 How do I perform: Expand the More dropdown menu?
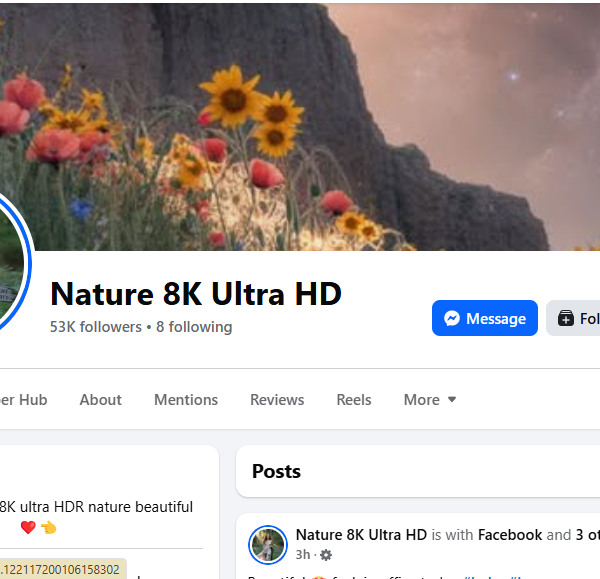pos(430,400)
